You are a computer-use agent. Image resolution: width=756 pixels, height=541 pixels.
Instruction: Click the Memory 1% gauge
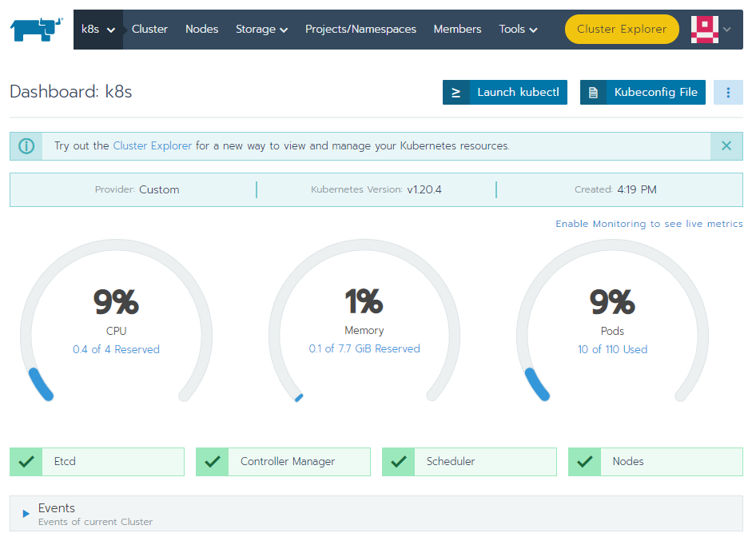tap(364, 320)
